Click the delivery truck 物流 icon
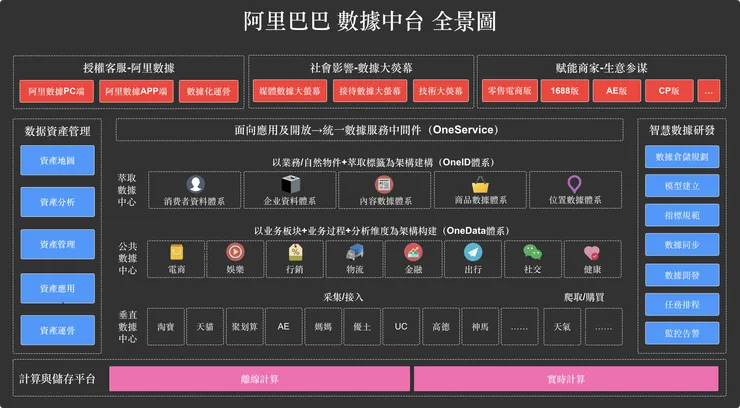The width and height of the screenshot is (740, 408). click(355, 252)
